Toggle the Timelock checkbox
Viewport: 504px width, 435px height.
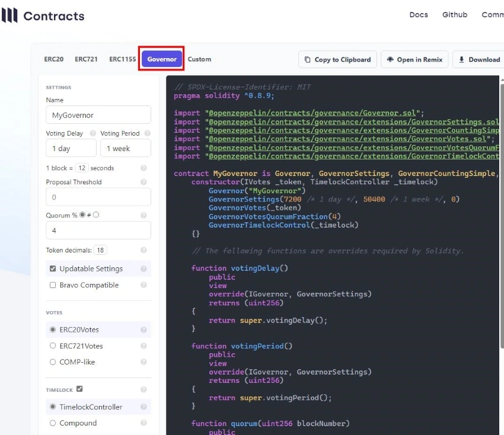(x=79, y=389)
